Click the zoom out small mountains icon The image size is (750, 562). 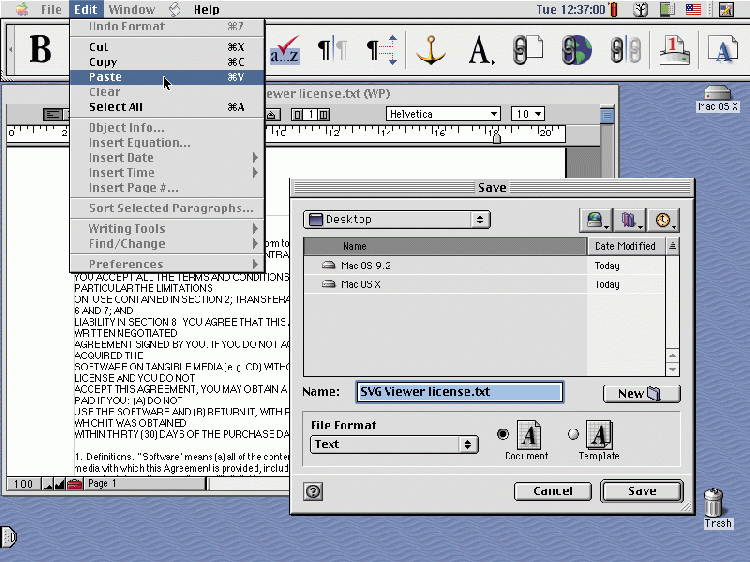tap(48, 484)
